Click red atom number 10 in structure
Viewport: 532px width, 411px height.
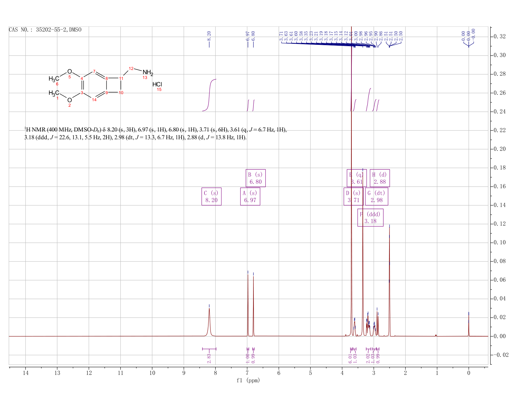tap(121, 93)
